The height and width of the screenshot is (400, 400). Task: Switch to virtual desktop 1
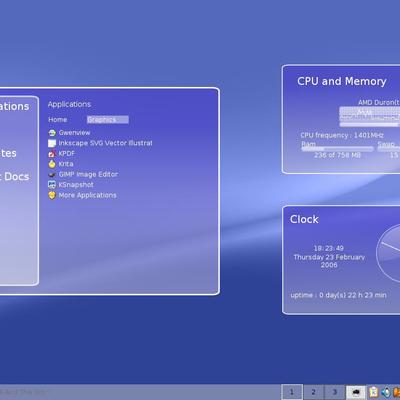292,392
